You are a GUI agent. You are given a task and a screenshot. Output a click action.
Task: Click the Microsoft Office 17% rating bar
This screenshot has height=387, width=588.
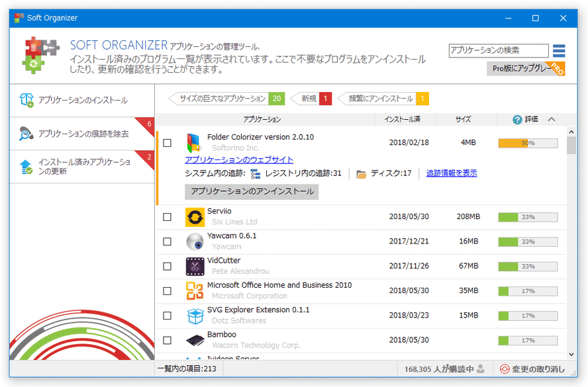coord(528,292)
